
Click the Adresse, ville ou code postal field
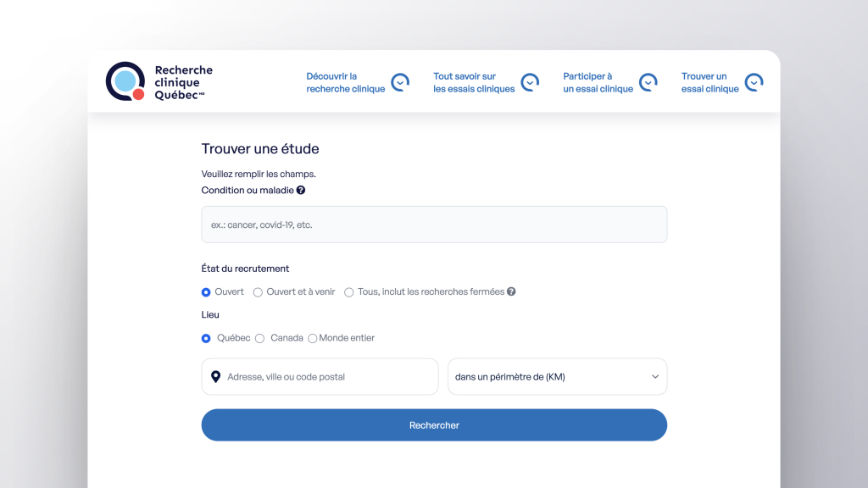pyautogui.click(x=326, y=377)
